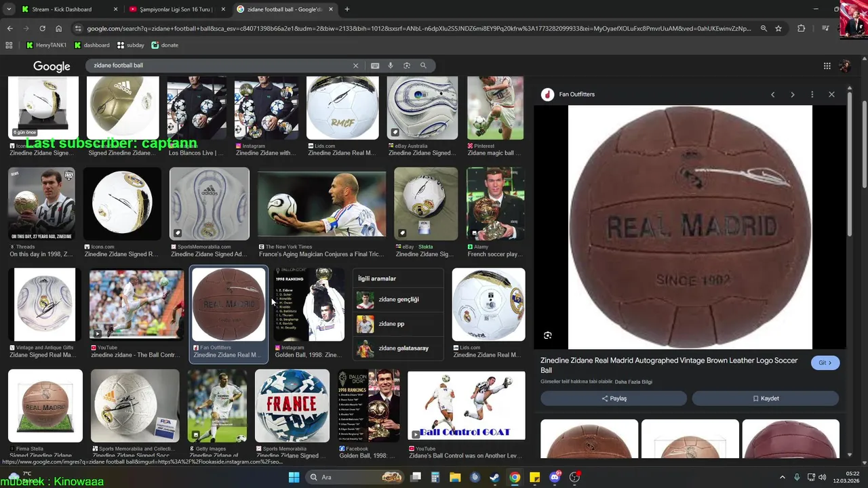This screenshot has height=488, width=868.
Task: Bookmark this page with the star
Action: (778, 28)
